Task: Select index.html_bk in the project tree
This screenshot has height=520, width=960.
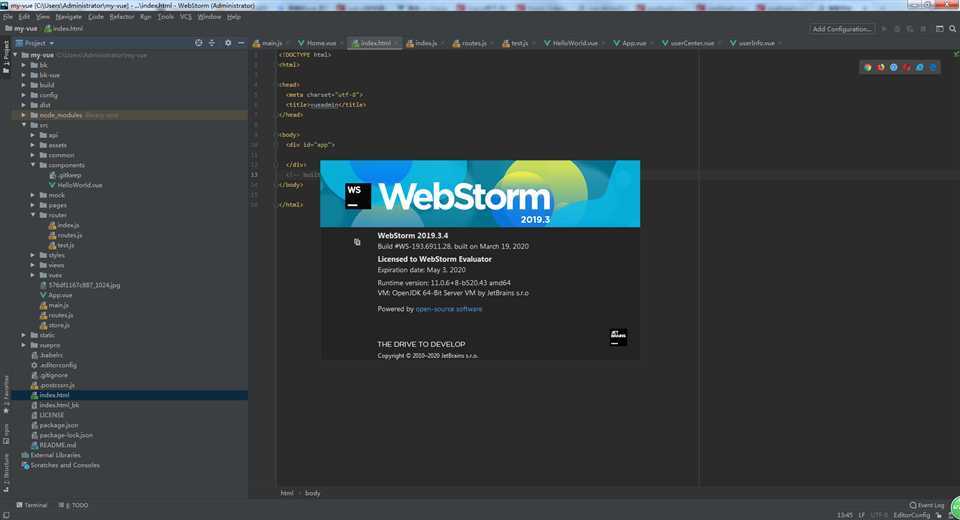Action: pyautogui.click(x=54, y=405)
